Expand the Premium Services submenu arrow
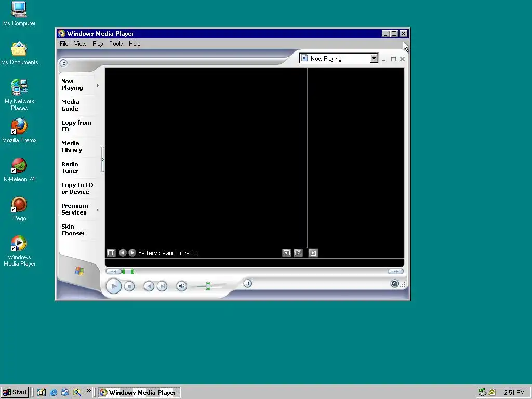The image size is (532, 399). click(98, 210)
